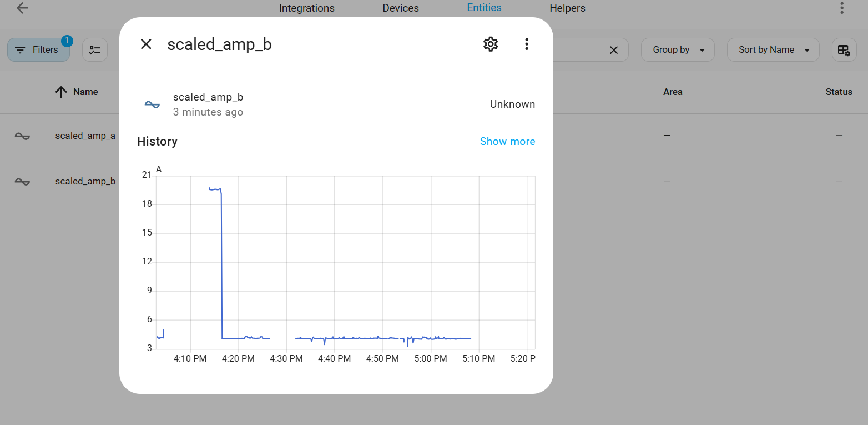
Task: Click the Status column header
Action: click(x=839, y=92)
